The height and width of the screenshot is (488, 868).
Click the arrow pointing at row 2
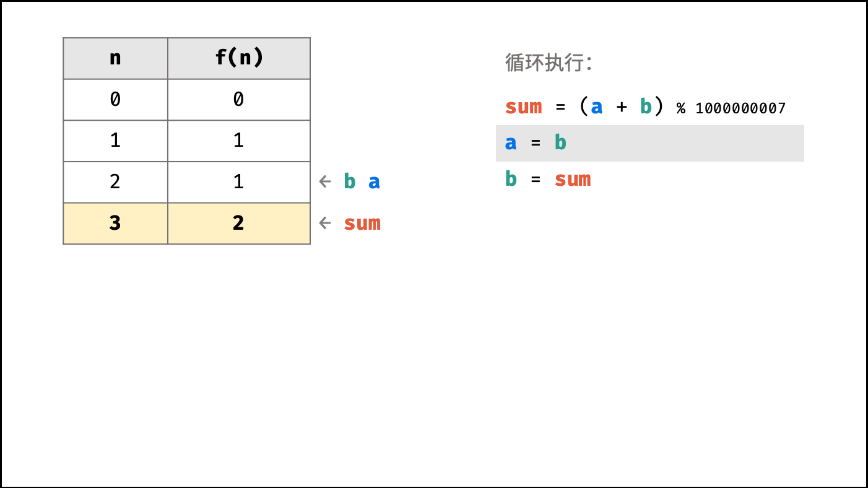(325, 181)
